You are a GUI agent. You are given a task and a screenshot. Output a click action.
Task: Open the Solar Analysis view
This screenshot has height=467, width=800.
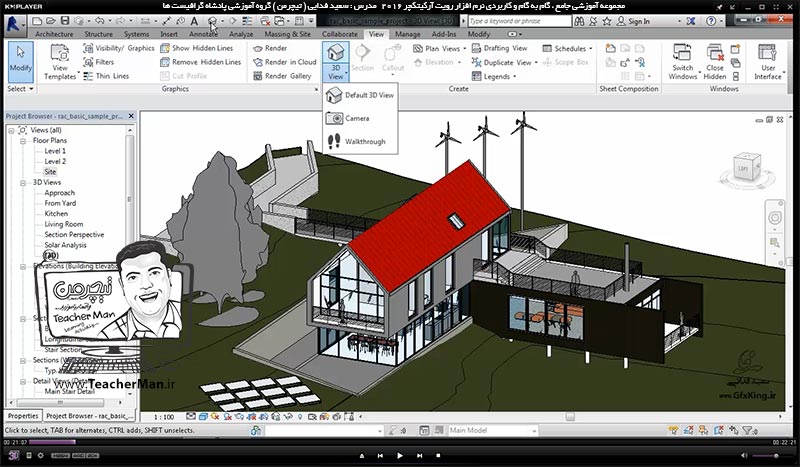click(x=65, y=245)
